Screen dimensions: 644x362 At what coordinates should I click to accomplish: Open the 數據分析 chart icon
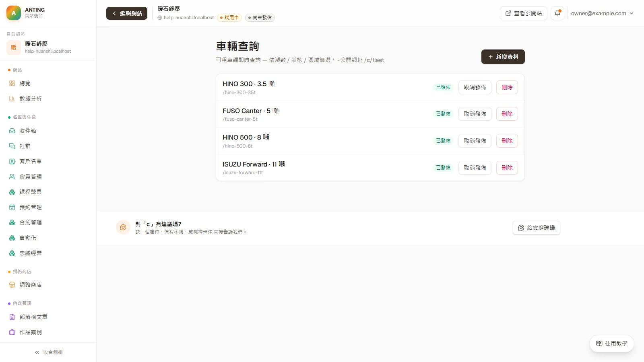[12, 99]
